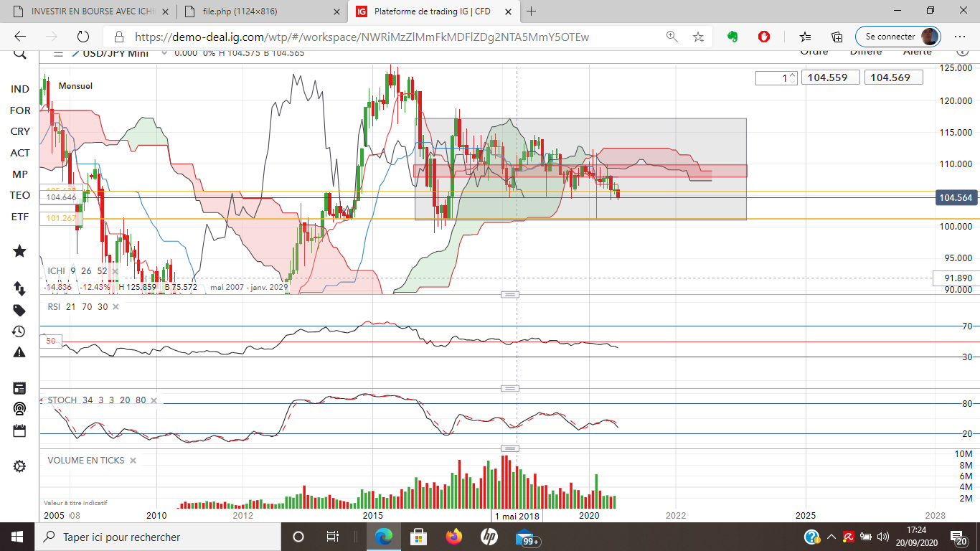This screenshot has height=551, width=980.
Task: Open the chart hamburger menu beside USD/JPY
Action: [58, 53]
